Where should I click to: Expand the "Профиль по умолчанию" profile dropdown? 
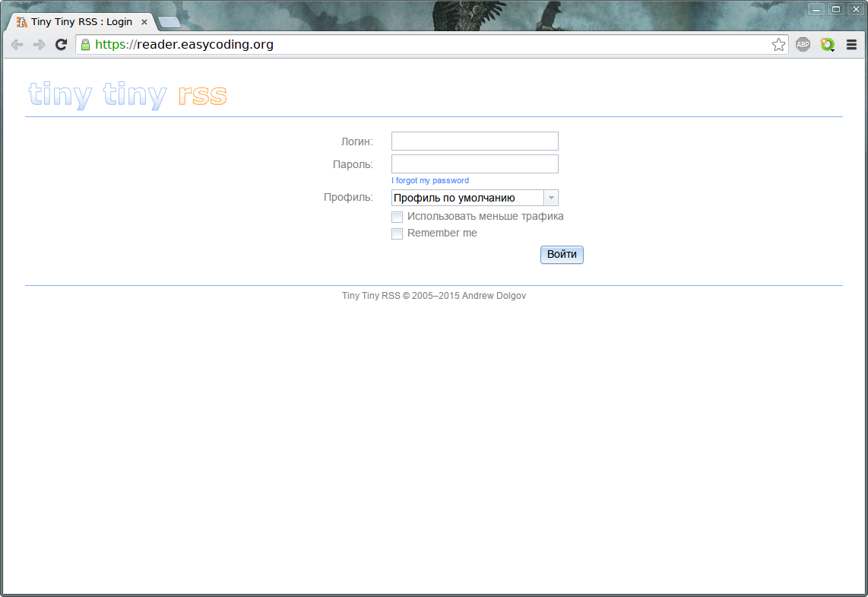pyautogui.click(x=474, y=198)
